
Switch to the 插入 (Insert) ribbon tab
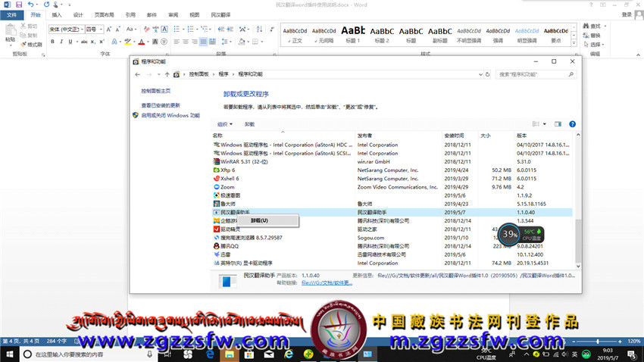click(x=57, y=15)
